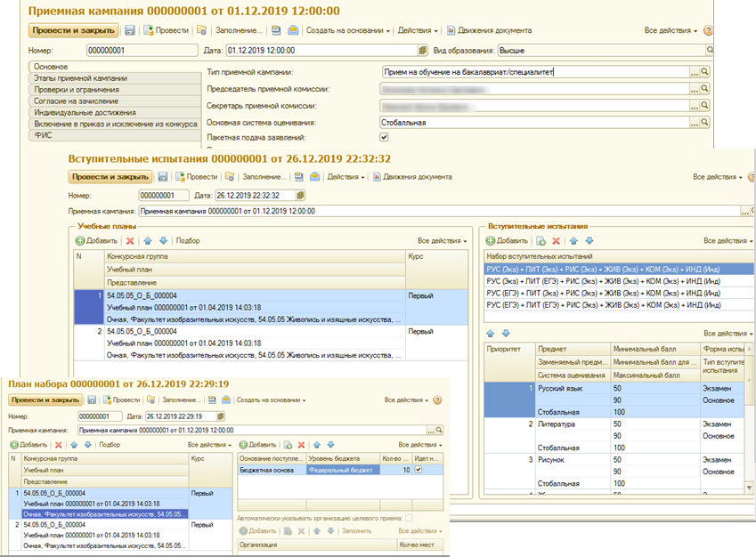Open the Этапы приемной кампании tab
The width and height of the screenshot is (756, 557).
click(x=115, y=78)
